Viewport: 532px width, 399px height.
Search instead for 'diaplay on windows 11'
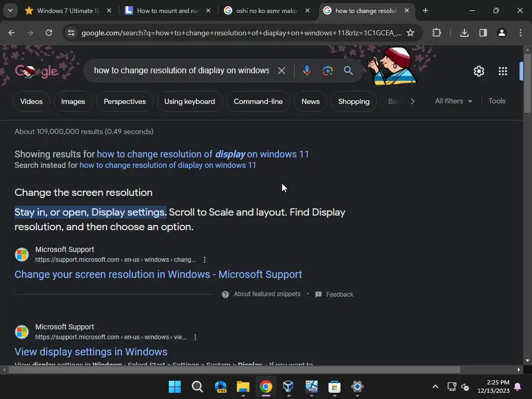tap(168, 165)
